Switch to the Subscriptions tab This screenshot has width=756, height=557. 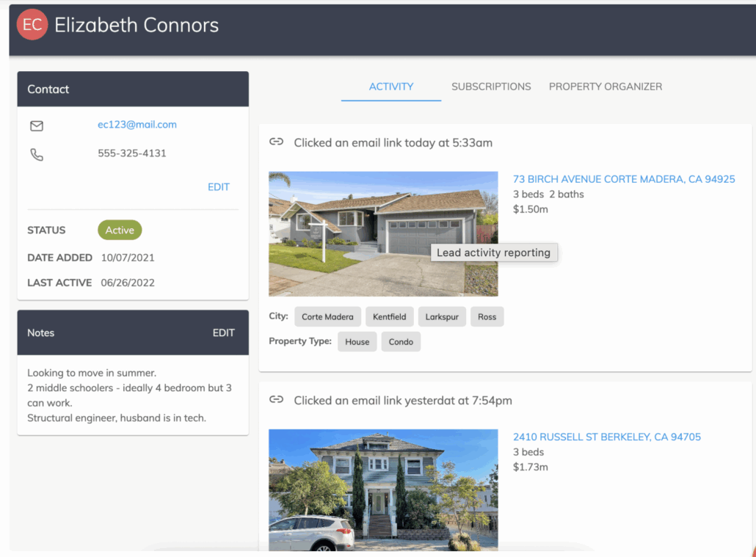pos(491,86)
